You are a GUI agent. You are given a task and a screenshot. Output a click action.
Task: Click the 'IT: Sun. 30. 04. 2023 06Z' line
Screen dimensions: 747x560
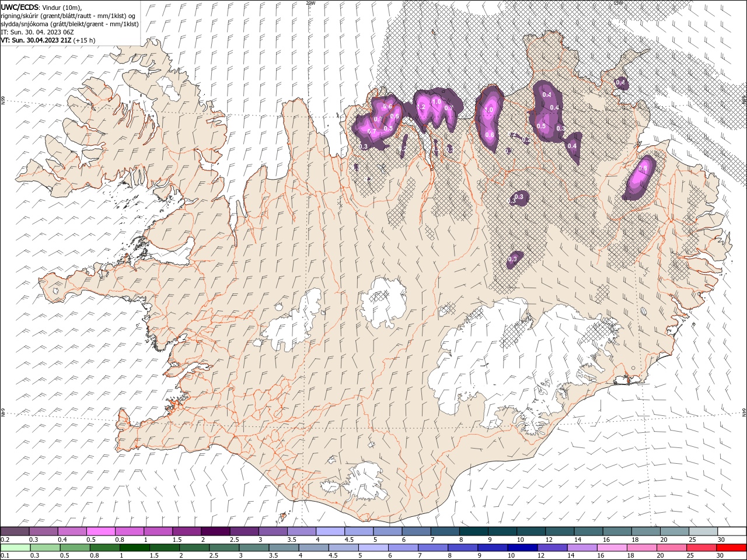[x=37, y=32]
